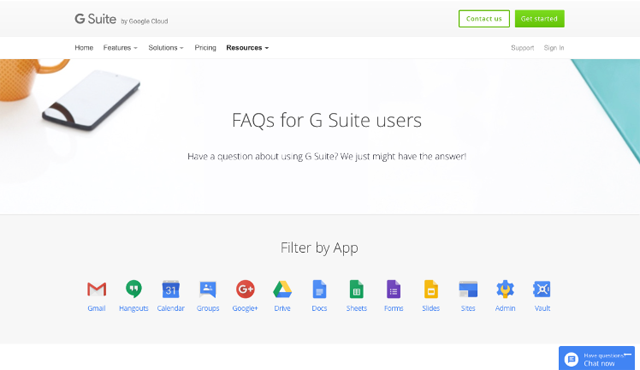The height and width of the screenshot is (370, 640).
Task: Open the Resources dropdown
Action: tap(247, 48)
